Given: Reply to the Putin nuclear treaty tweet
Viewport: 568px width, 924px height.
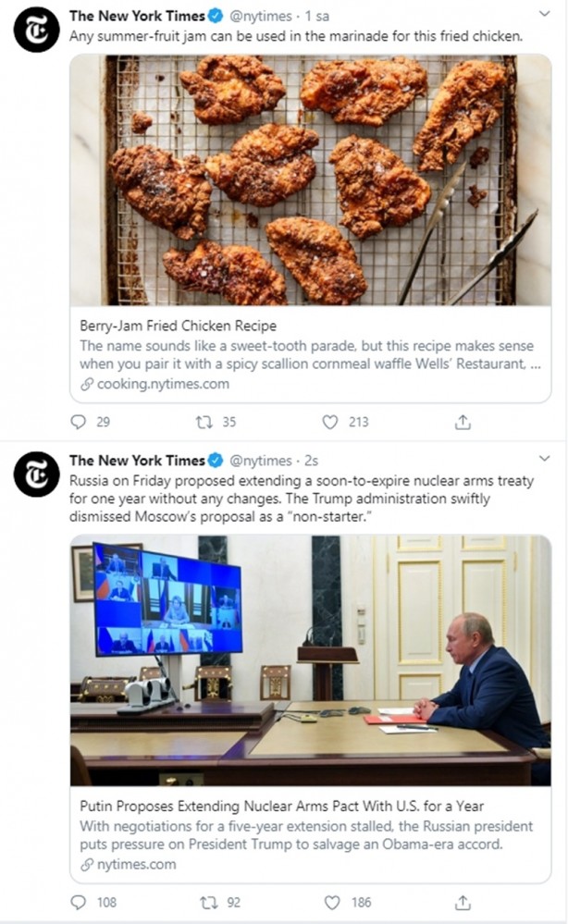Looking at the screenshot, I should pos(79,902).
